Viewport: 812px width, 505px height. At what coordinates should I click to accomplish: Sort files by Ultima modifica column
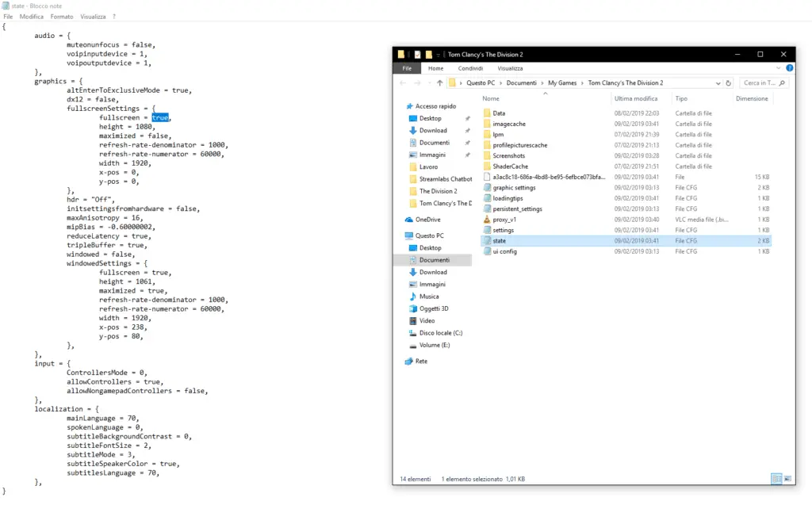point(636,98)
